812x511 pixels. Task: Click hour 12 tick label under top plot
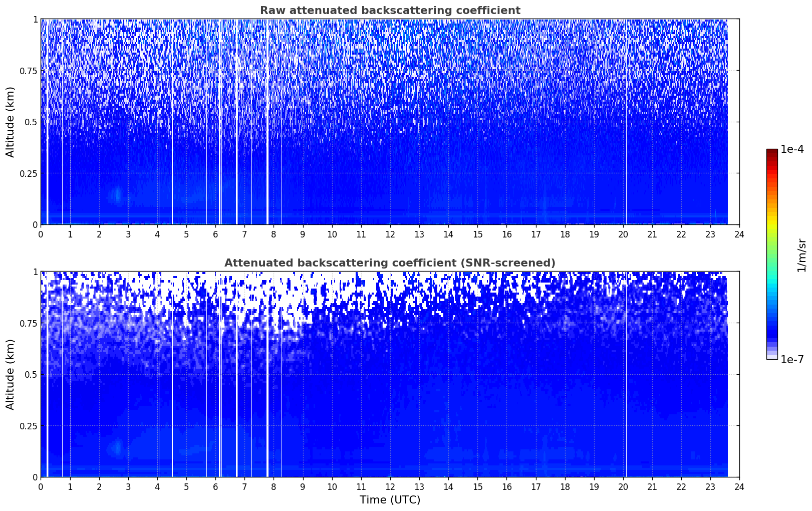point(390,234)
